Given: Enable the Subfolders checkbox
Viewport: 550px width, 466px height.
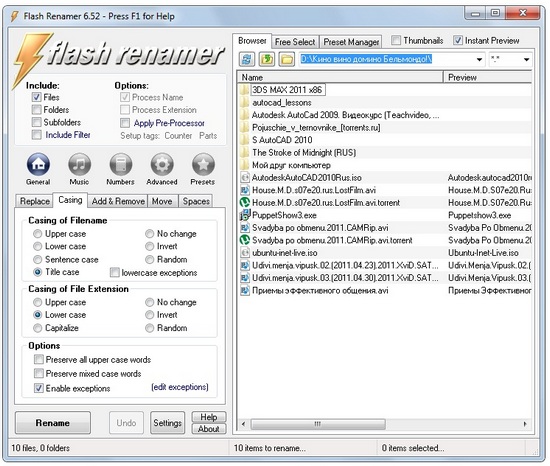Looking at the screenshot, I should coord(36,122).
